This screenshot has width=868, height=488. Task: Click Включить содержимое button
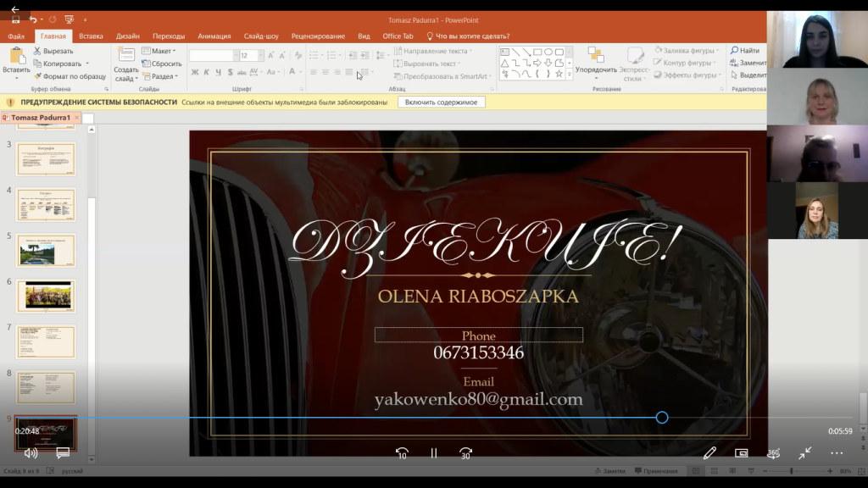tap(441, 103)
